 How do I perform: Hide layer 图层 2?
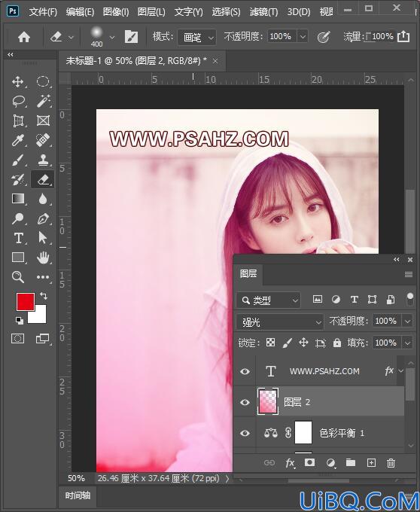click(x=245, y=402)
